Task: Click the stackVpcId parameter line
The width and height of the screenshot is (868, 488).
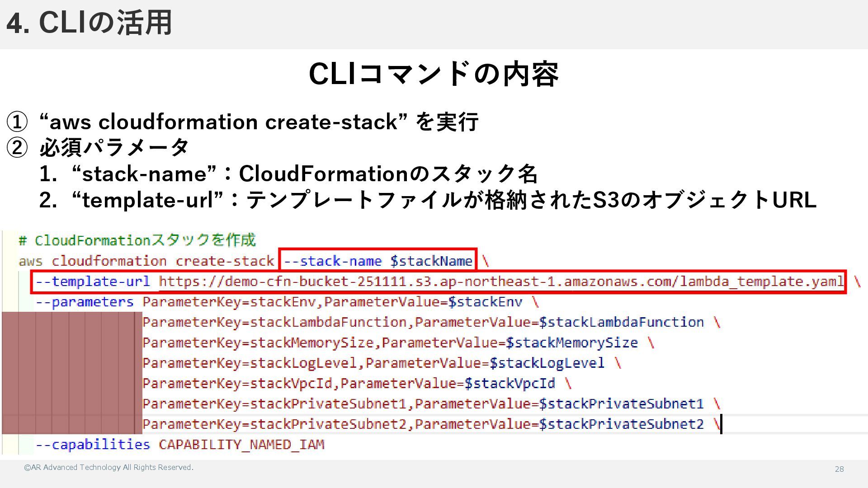Action: click(348, 383)
